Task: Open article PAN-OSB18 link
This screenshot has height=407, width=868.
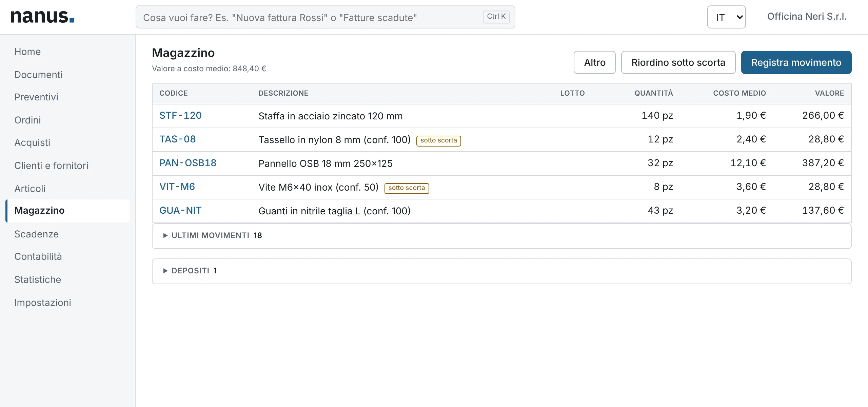Action: point(188,163)
